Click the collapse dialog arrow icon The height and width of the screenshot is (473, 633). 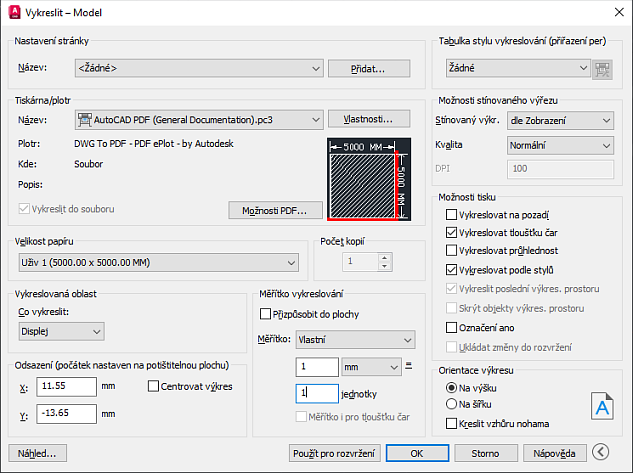600,452
